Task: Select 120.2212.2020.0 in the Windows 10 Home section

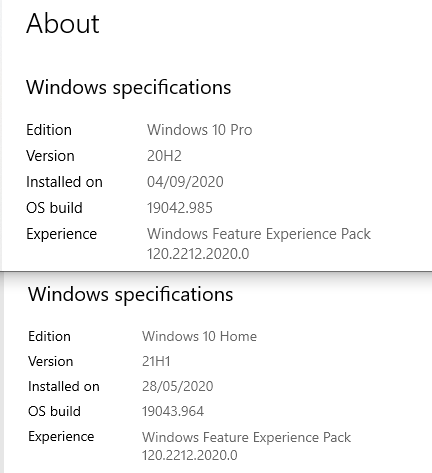Action: coord(190,455)
